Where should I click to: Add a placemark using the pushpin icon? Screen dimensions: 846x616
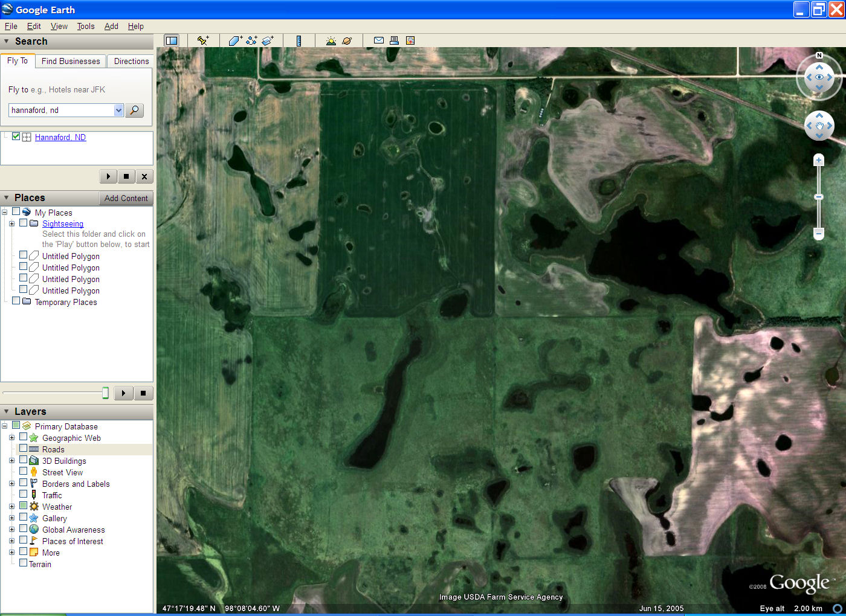coord(203,40)
